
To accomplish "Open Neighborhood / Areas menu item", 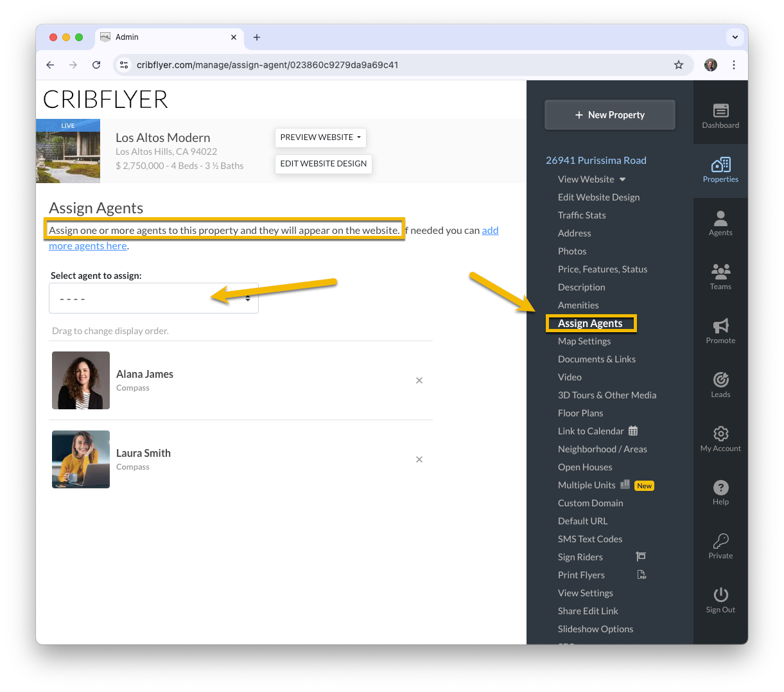I will point(602,449).
